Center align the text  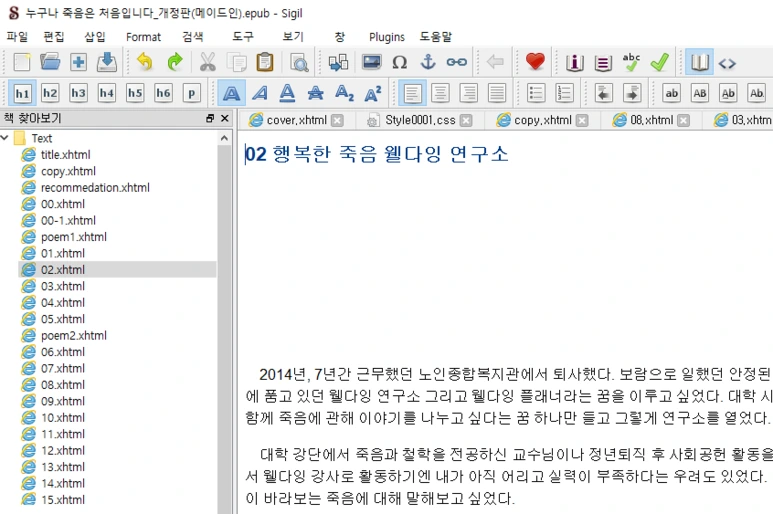[440, 93]
